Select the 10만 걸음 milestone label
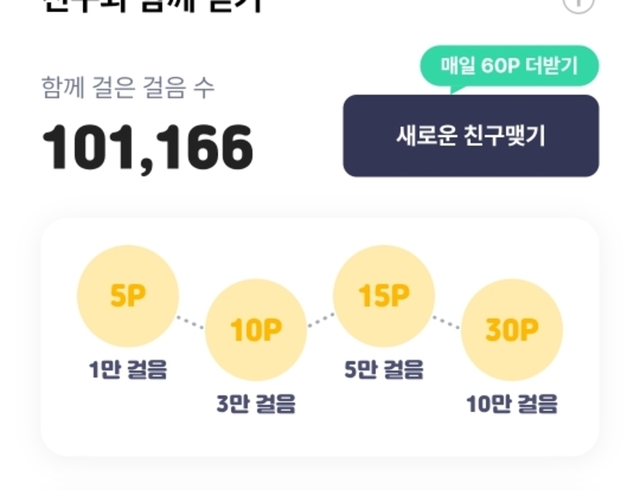The width and height of the screenshot is (640, 490). [512, 405]
